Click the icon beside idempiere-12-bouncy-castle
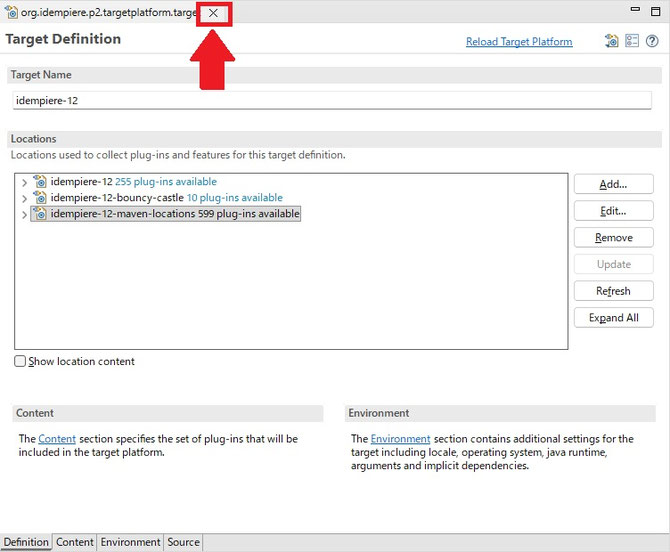Screen dimensions: 670x552 40,197
